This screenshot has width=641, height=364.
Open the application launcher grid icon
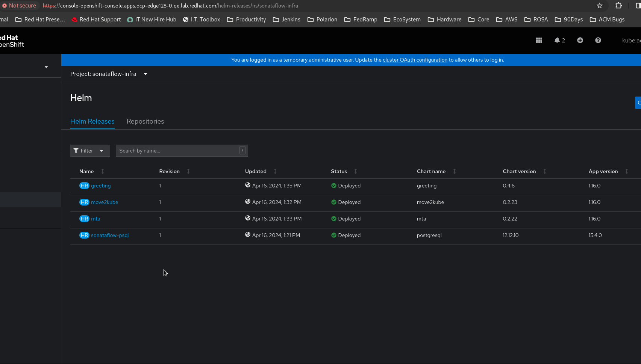point(539,40)
